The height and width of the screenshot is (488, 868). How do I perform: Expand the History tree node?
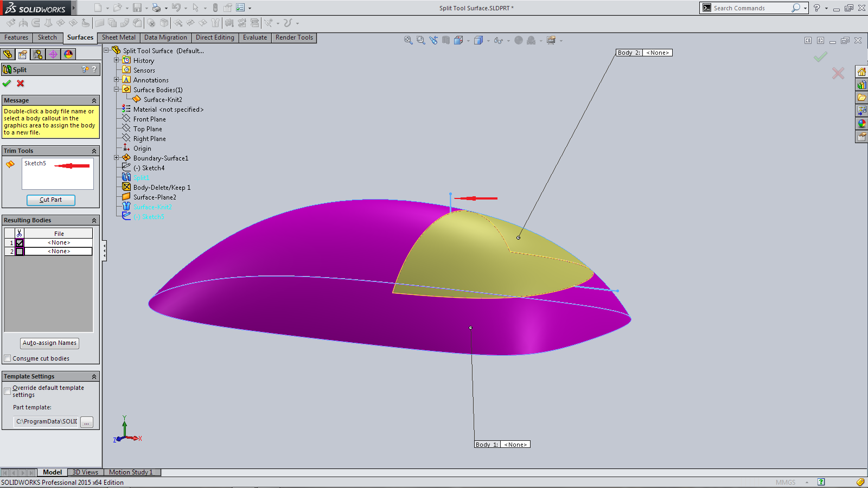pyautogui.click(x=116, y=60)
